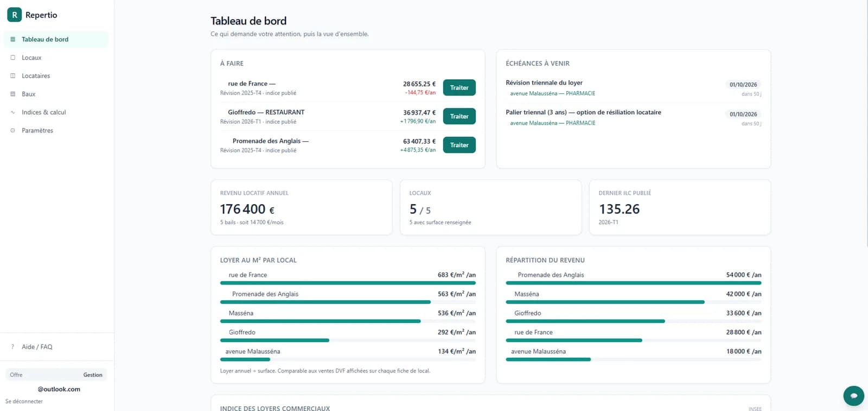Click Traiter for Gioffredo — RESTAURANT

tap(459, 116)
